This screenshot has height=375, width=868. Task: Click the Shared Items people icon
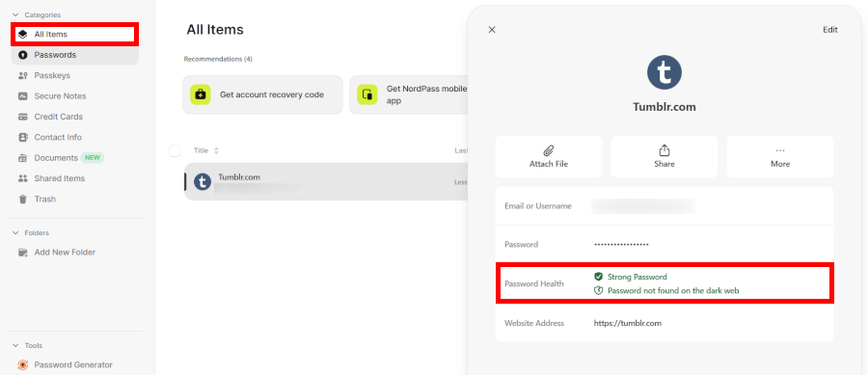[x=23, y=178]
